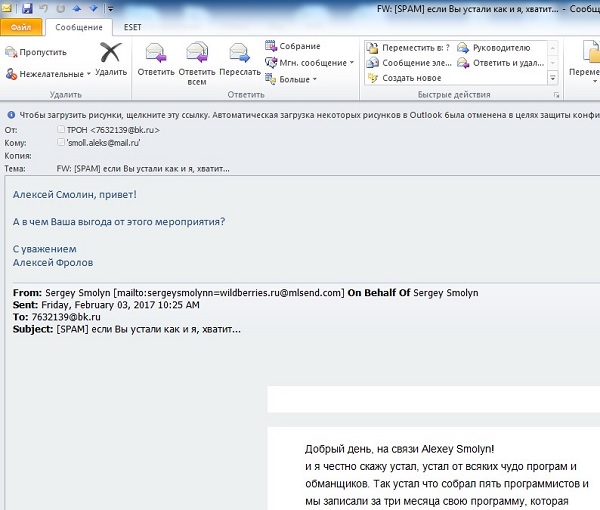This screenshot has height=510, width=600.
Task: Click the To: 7632139@bk.ru line
Action: pyautogui.click(x=57, y=317)
